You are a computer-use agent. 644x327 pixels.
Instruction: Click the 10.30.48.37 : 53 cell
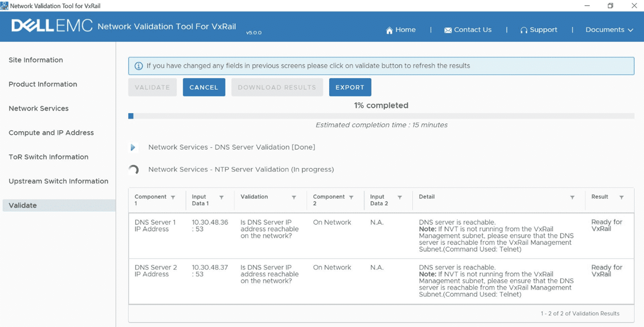point(210,271)
